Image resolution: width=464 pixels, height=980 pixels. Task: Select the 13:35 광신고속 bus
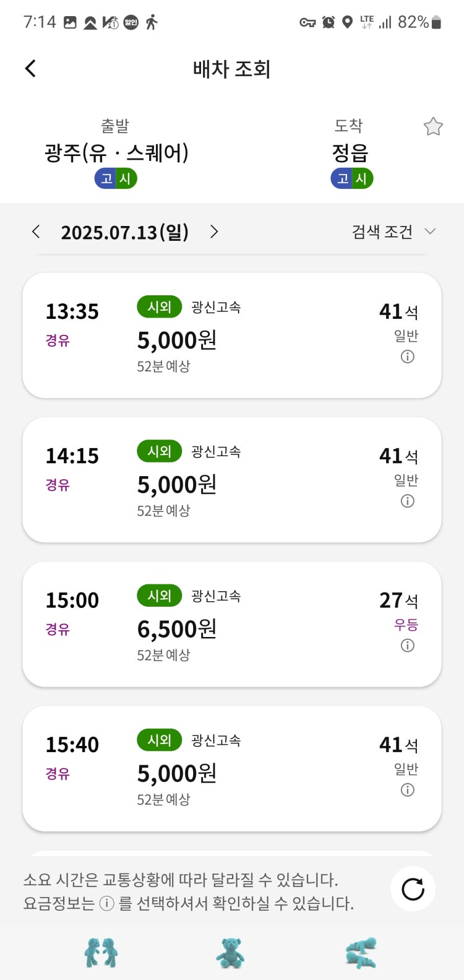232,335
